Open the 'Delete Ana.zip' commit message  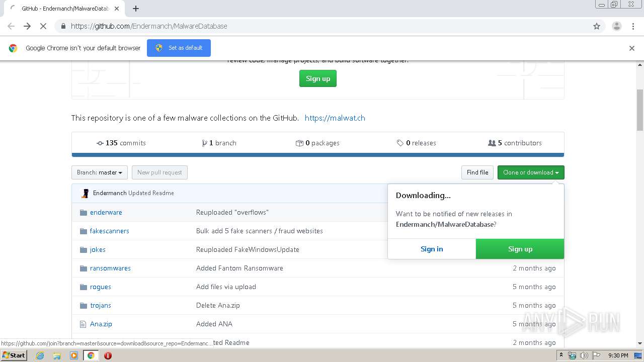218,306
